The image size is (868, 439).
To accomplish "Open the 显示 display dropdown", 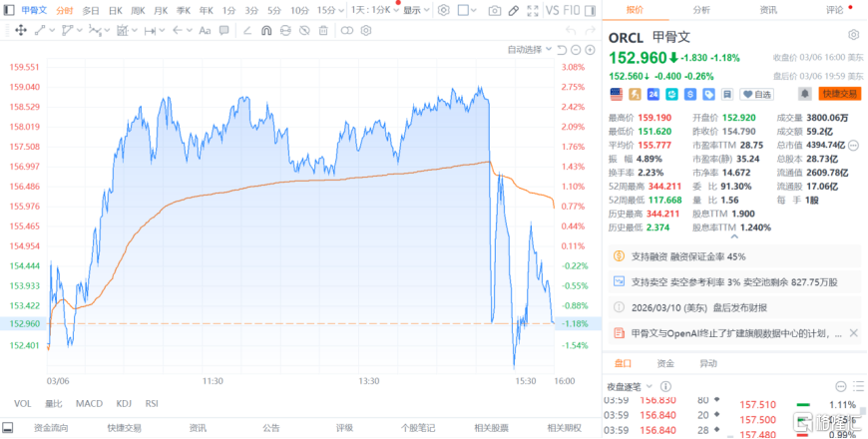I will (x=414, y=10).
